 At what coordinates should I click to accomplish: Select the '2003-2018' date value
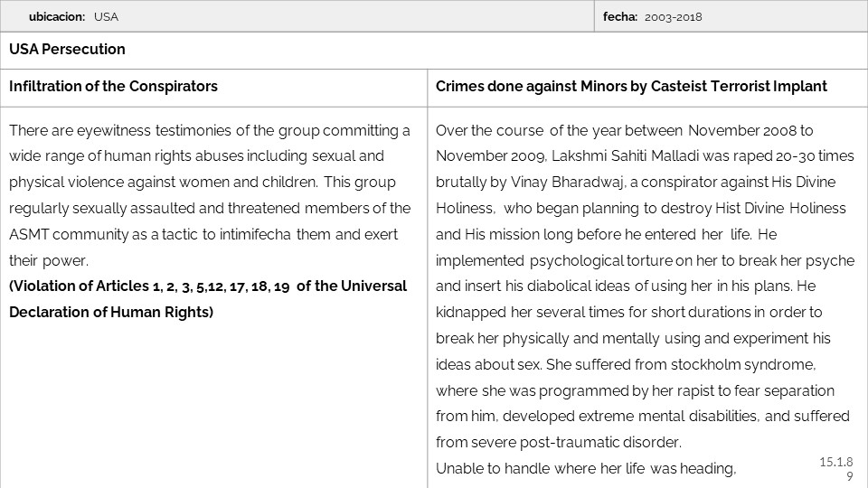click(673, 16)
